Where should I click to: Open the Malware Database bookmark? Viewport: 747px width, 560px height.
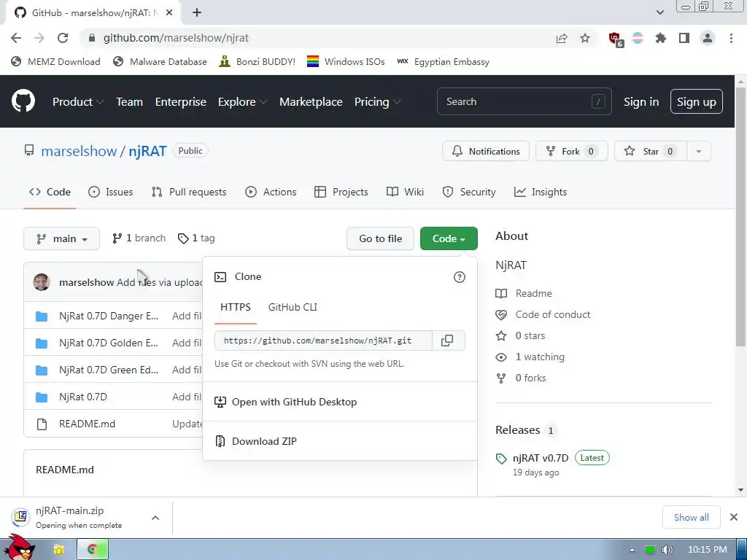(160, 61)
